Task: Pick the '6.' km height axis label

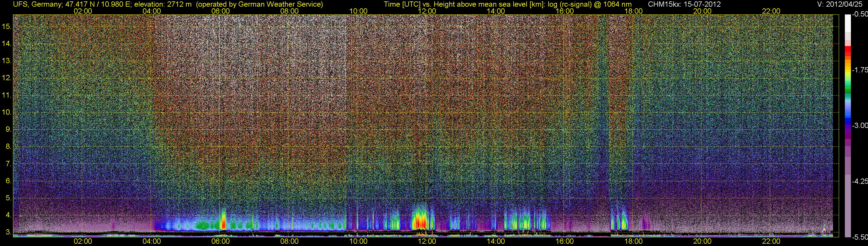Action: [x=9, y=181]
